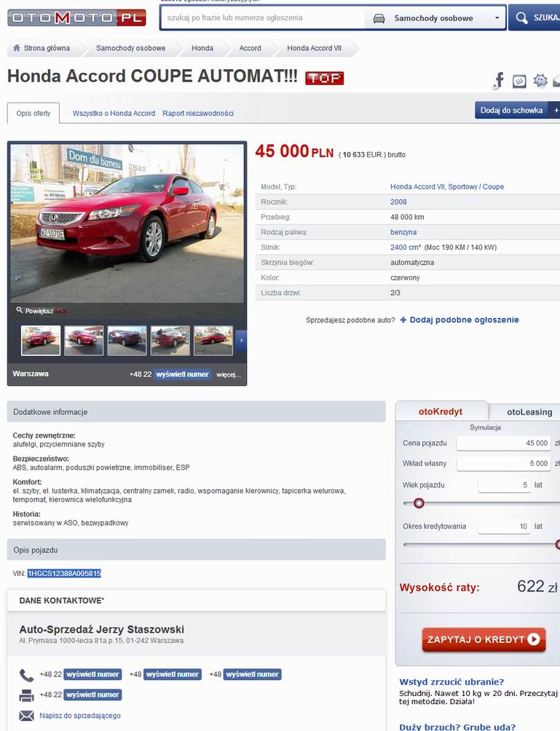Click Auto-Sprzedaż Jerzy Staszowski dealer name

(102, 629)
